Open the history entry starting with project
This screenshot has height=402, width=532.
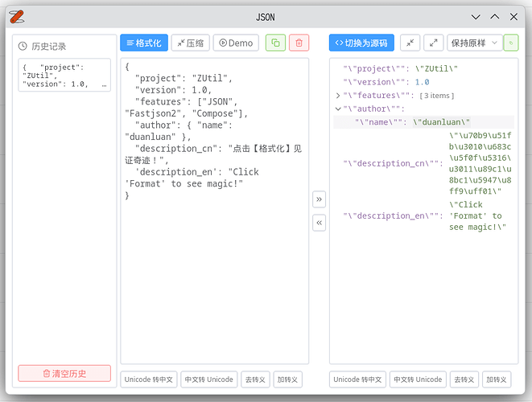pyautogui.click(x=64, y=76)
